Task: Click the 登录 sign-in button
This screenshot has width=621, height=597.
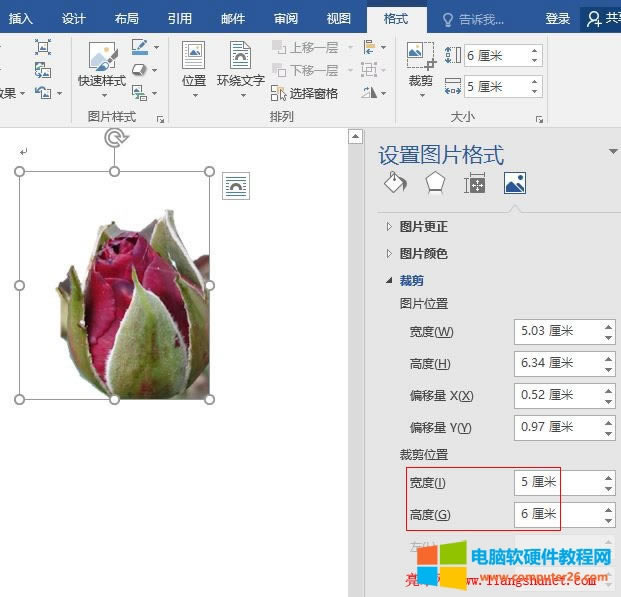Action: (558, 19)
